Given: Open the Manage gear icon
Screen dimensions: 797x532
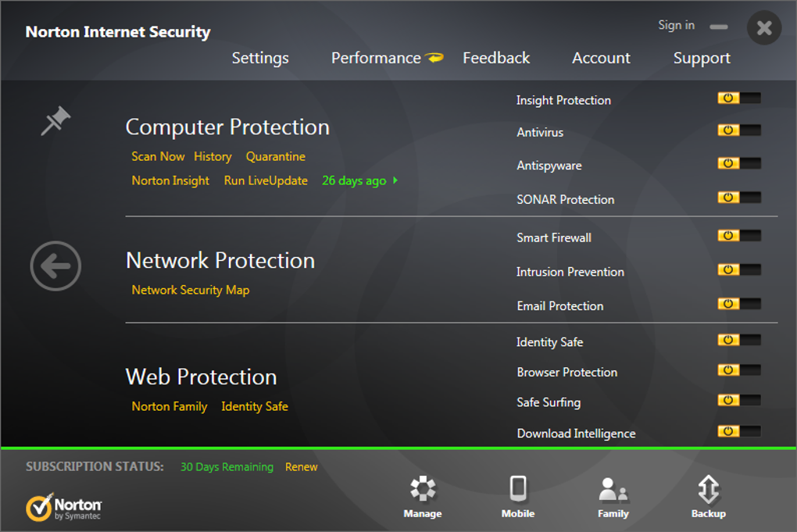Looking at the screenshot, I should coord(423,490).
